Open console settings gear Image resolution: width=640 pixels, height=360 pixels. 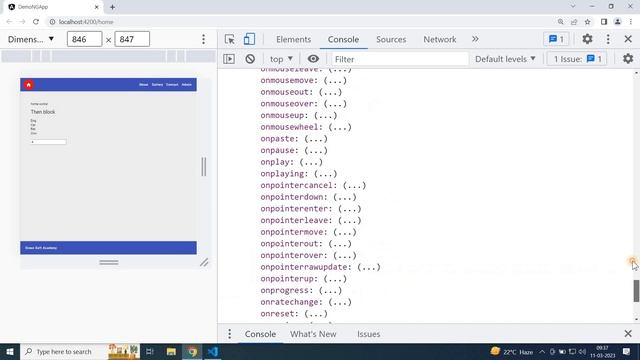(x=628, y=59)
